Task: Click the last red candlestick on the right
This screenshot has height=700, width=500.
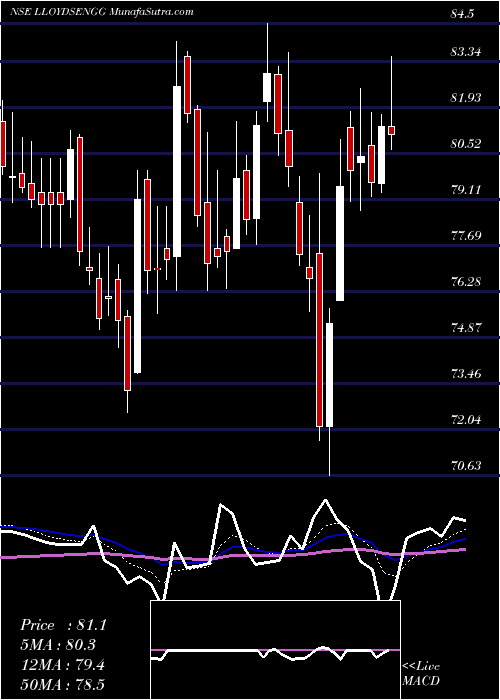Action: point(392,130)
